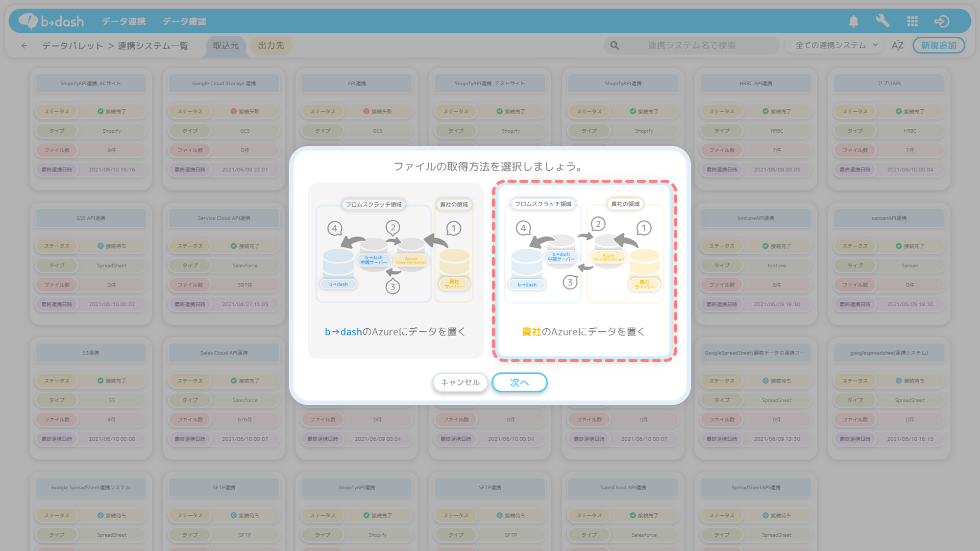The height and width of the screenshot is (551, 980).
Task: Click the googlespreadshee(連携システム) card title
Action: (889, 353)
